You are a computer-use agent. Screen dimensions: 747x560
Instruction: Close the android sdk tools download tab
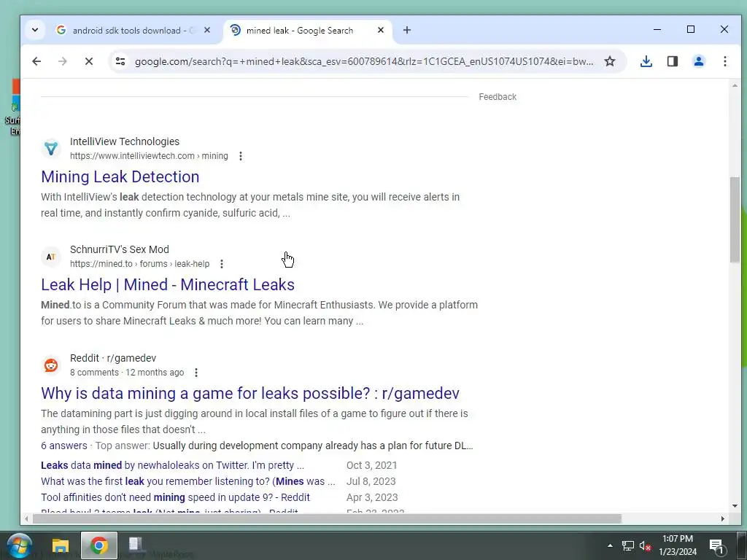[x=206, y=30]
